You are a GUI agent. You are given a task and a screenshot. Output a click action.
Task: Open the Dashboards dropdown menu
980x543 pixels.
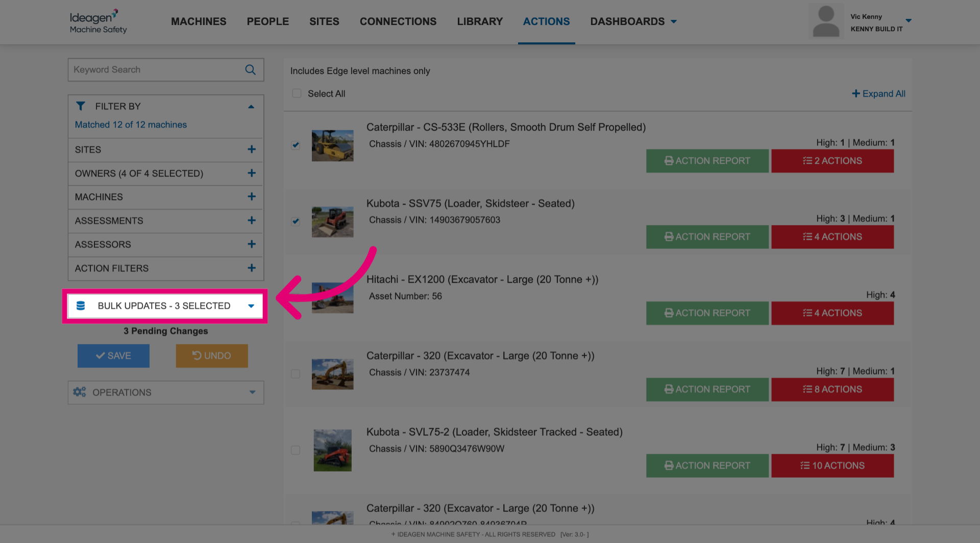coord(633,21)
